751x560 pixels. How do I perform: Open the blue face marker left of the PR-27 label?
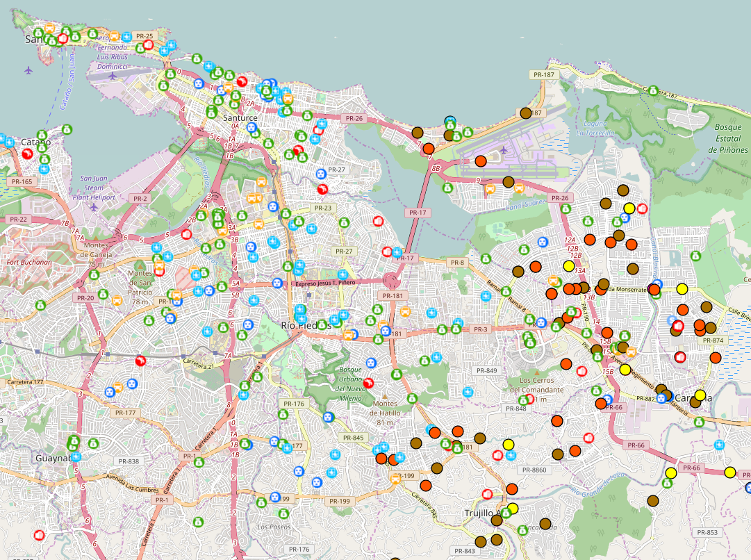point(321,174)
